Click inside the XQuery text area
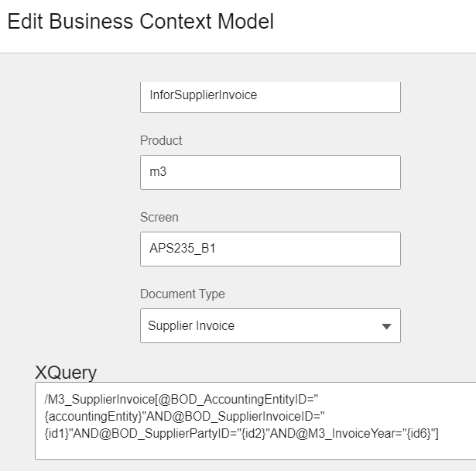This screenshot has height=471, width=476. point(255,421)
